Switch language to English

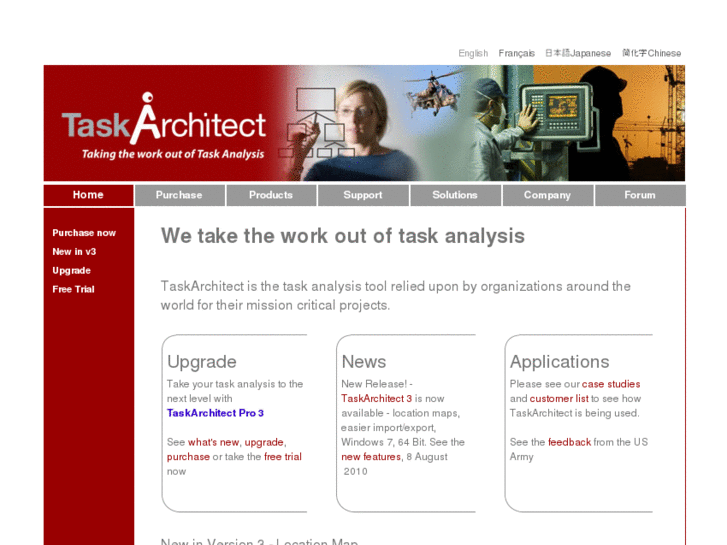click(473, 53)
